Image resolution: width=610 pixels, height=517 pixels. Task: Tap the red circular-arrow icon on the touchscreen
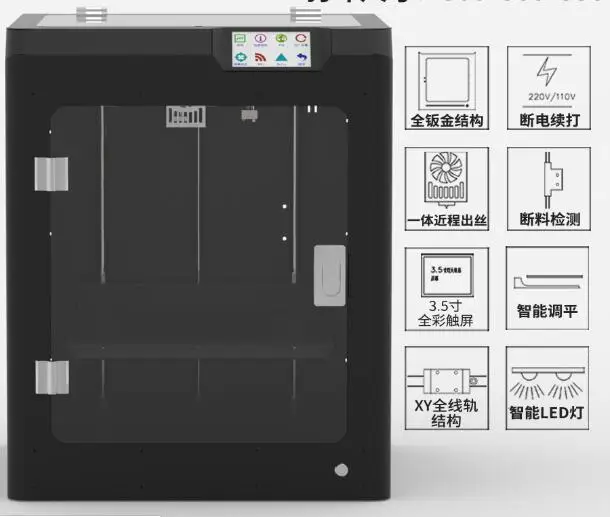[x=301, y=38]
